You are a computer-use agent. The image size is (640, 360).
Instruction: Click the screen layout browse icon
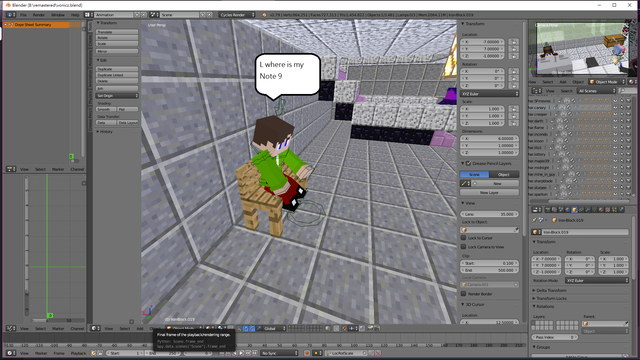tap(89, 15)
